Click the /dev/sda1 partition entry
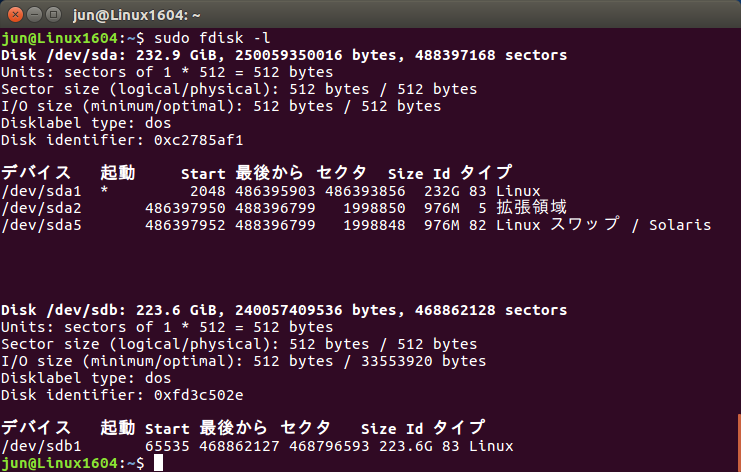 point(41,191)
